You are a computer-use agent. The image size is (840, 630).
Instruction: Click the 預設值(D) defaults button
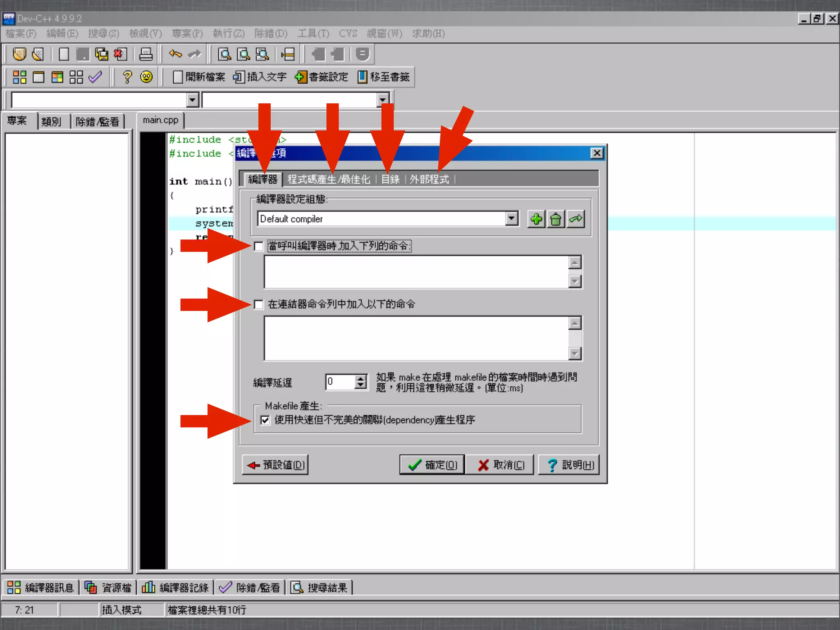click(275, 465)
